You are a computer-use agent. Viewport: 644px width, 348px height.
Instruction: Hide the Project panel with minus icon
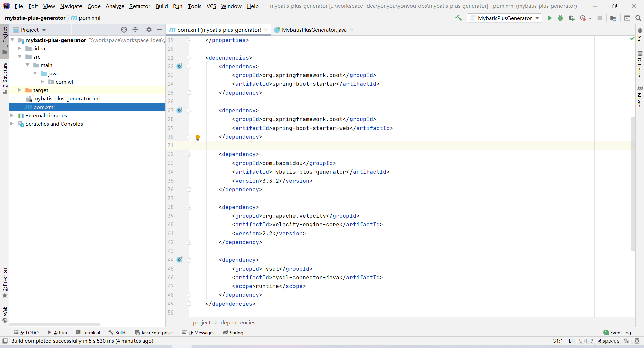click(x=160, y=30)
